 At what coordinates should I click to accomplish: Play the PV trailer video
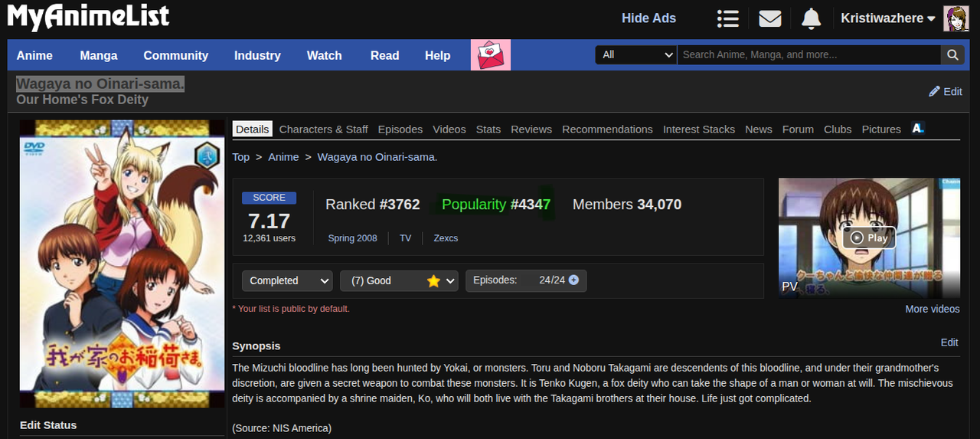869,238
